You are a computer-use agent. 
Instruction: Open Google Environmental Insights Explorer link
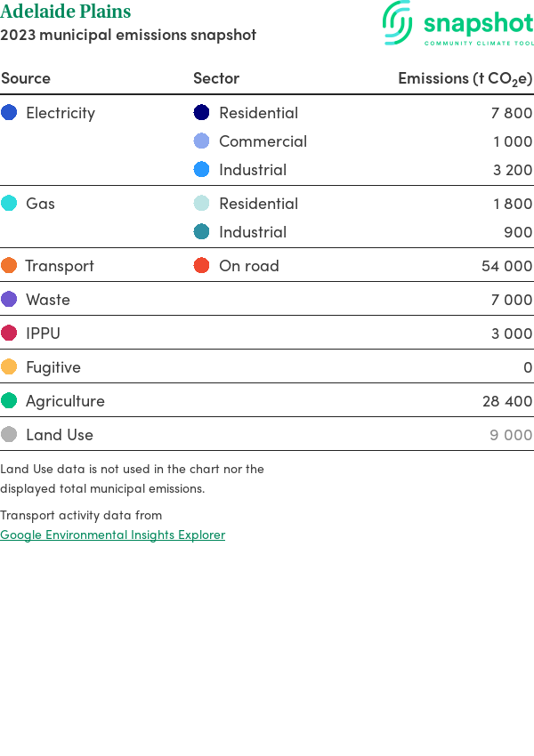click(112, 535)
